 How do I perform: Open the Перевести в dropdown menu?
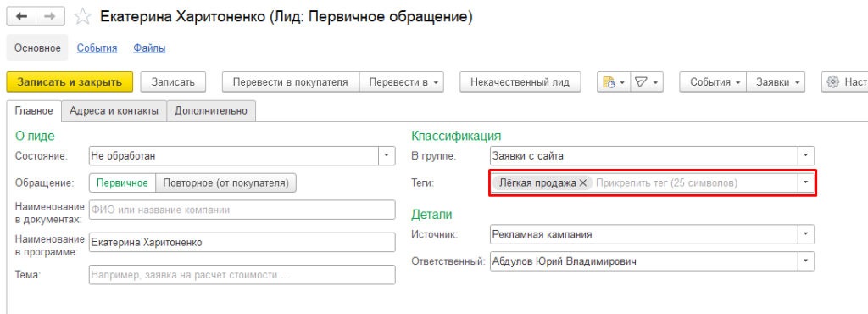click(402, 82)
